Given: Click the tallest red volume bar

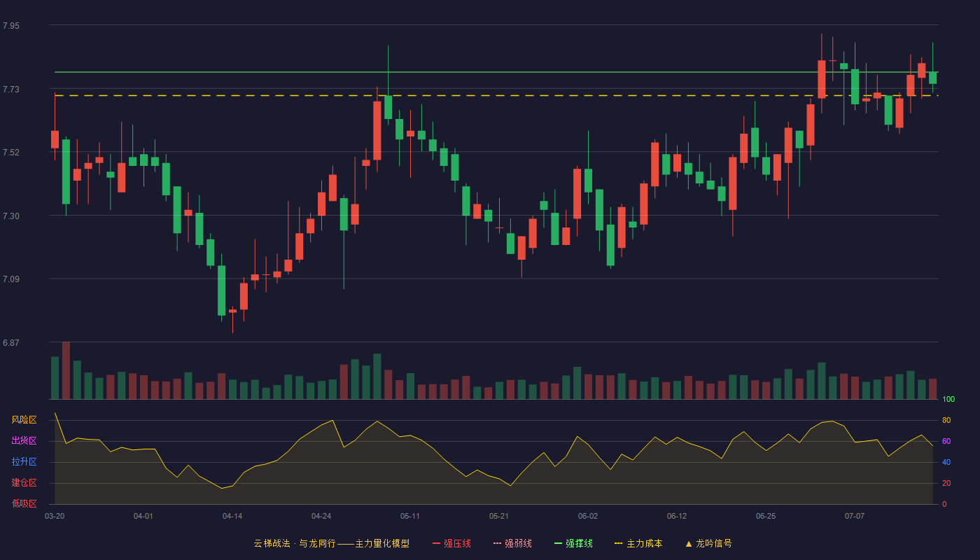Looking at the screenshot, I should click(66, 370).
